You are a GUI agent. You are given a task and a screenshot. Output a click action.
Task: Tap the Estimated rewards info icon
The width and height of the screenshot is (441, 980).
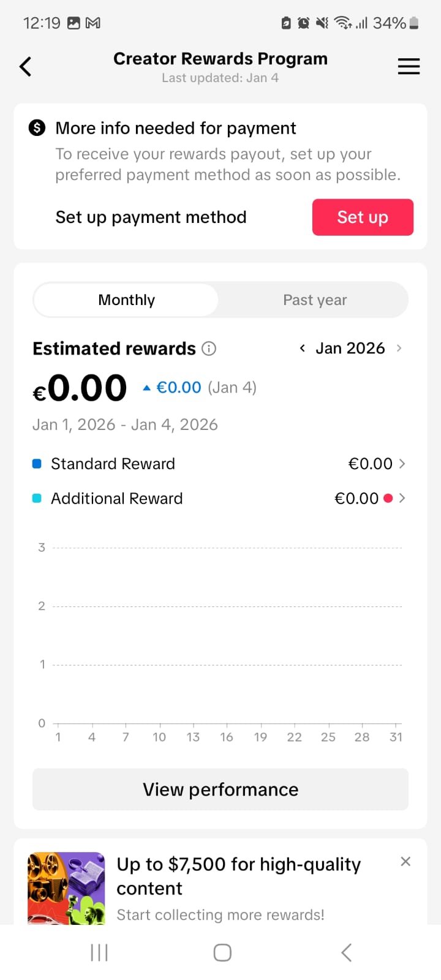pyautogui.click(x=209, y=349)
